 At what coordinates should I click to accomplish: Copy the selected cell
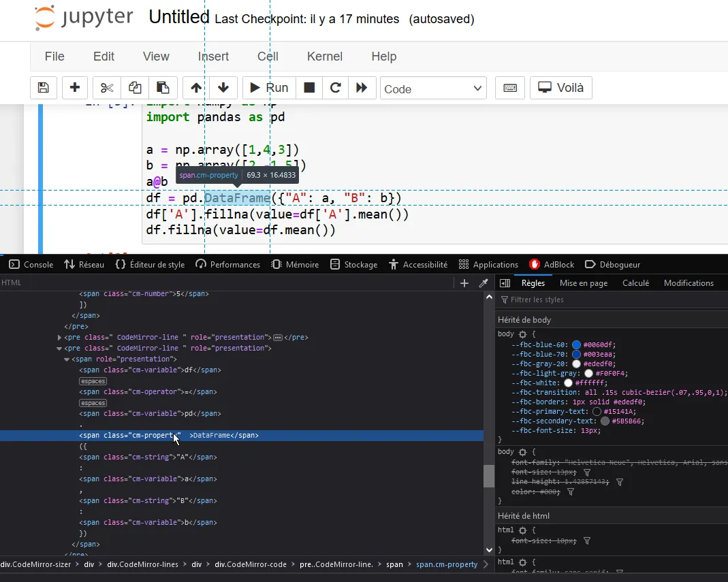click(x=134, y=88)
